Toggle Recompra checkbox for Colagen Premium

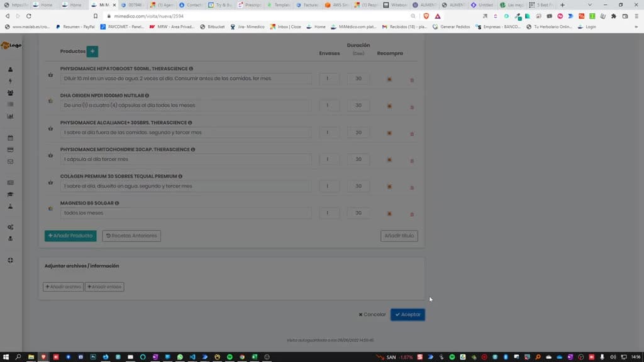tap(389, 186)
